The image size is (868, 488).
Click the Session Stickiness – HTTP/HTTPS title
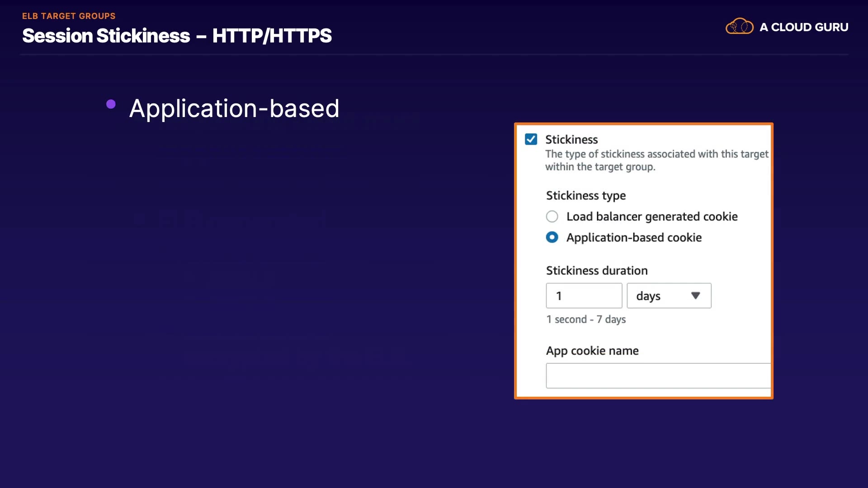pos(177,36)
